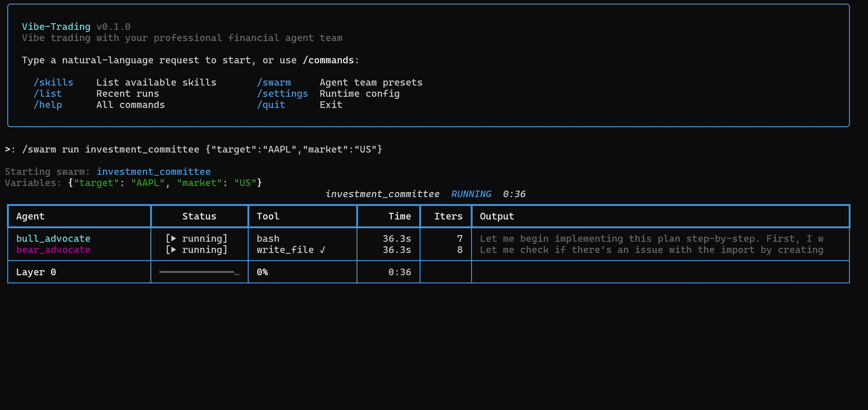Click the /list command text

coord(48,93)
